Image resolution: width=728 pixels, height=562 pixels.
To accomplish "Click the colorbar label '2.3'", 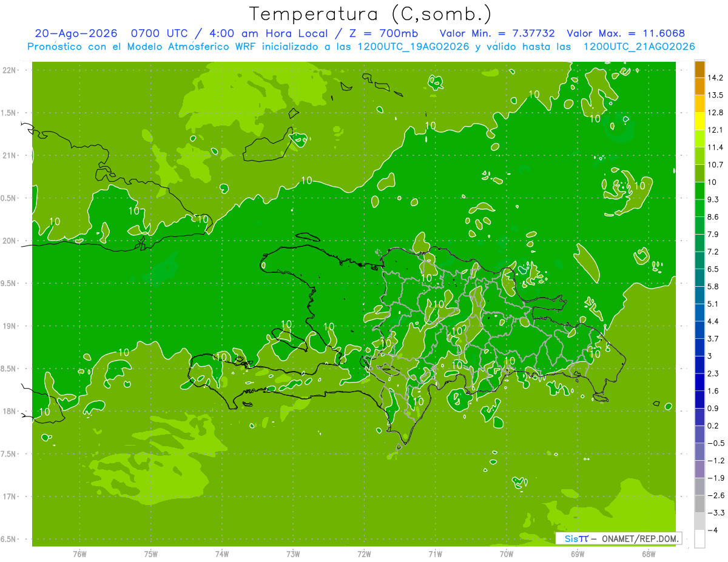I will click(714, 373).
